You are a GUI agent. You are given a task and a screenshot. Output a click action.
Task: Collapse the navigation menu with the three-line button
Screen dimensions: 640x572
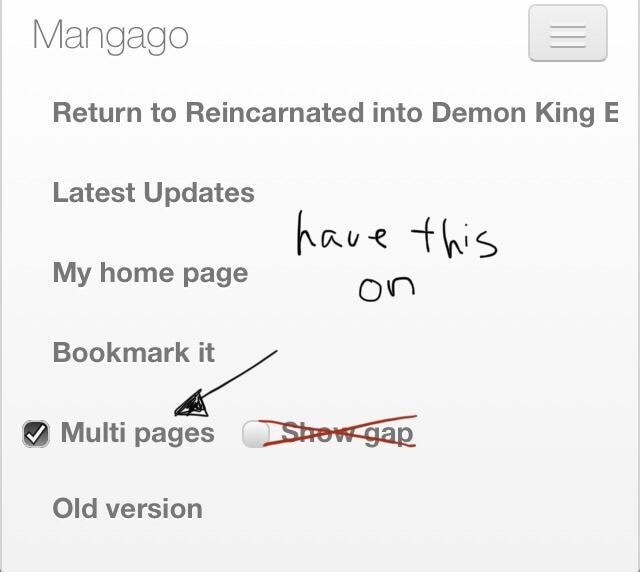[x=568, y=33]
